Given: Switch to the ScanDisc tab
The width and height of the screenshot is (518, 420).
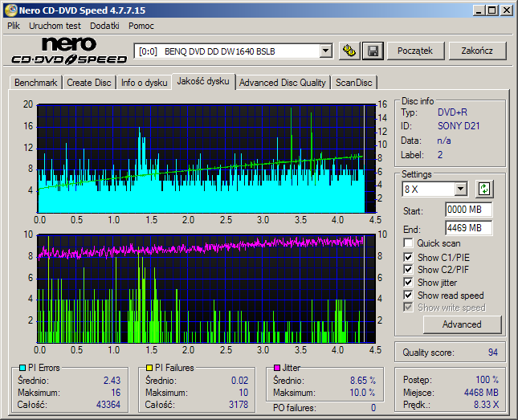Looking at the screenshot, I should click(x=354, y=83).
